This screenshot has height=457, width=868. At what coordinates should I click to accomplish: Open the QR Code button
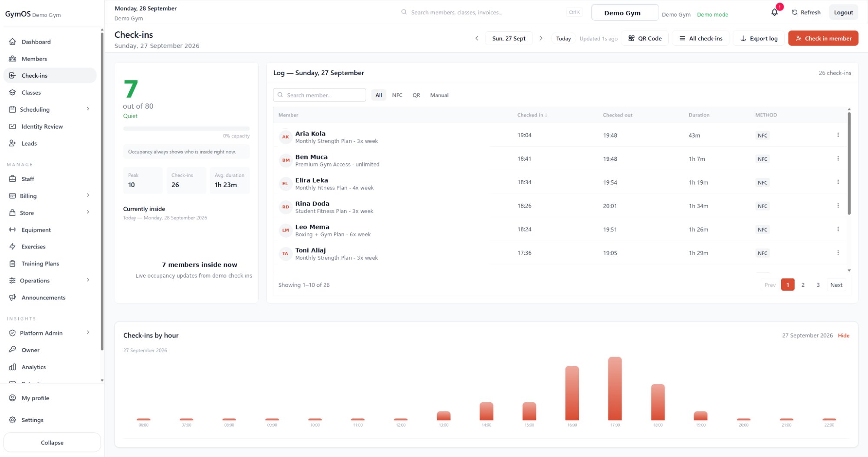click(x=645, y=38)
